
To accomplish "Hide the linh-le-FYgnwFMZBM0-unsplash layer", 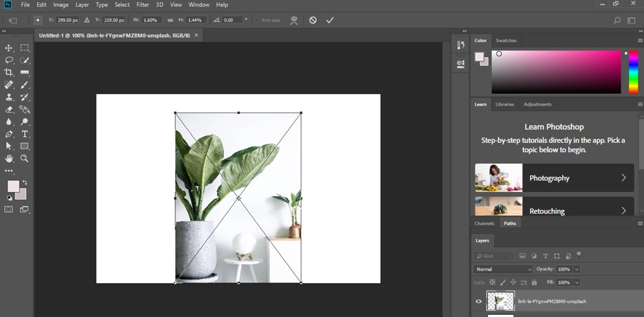I will pos(478,301).
